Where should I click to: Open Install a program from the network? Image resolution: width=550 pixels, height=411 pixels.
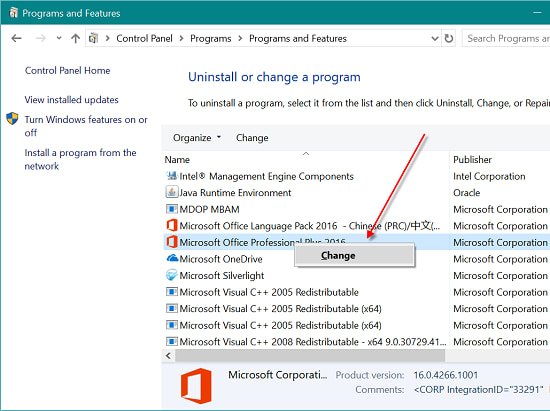(80, 159)
